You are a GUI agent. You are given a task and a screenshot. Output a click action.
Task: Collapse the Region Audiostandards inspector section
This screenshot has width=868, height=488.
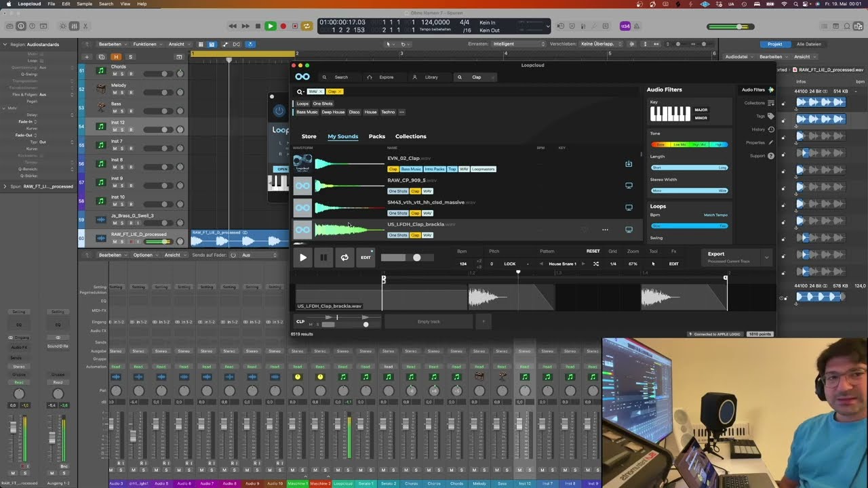click(x=5, y=44)
